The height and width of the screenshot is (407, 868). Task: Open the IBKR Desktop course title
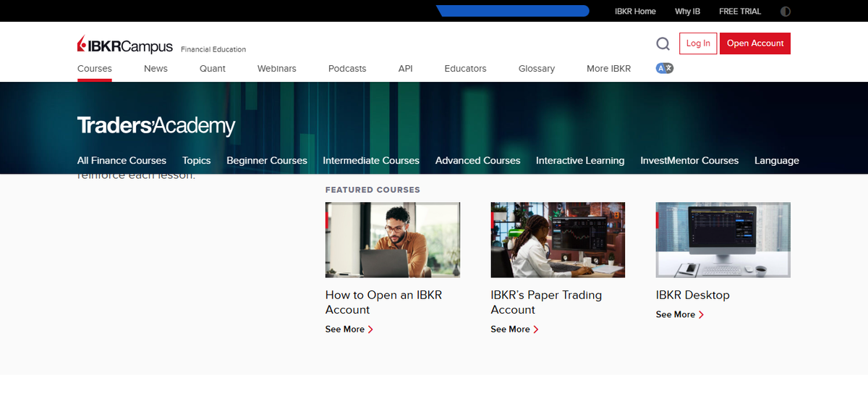click(x=693, y=295)
